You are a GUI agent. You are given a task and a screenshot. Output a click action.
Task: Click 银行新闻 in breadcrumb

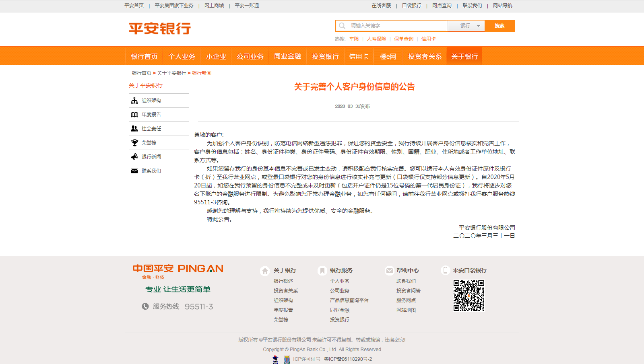pos(202,73)
